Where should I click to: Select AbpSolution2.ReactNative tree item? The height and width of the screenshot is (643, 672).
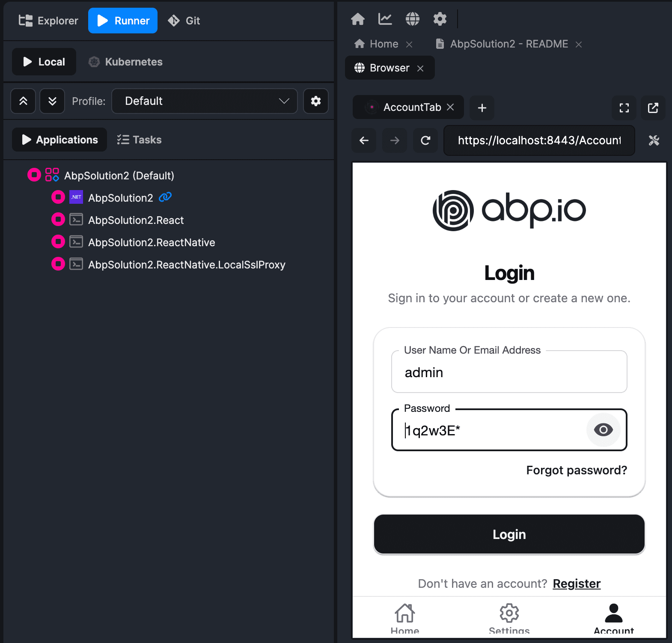152,242
